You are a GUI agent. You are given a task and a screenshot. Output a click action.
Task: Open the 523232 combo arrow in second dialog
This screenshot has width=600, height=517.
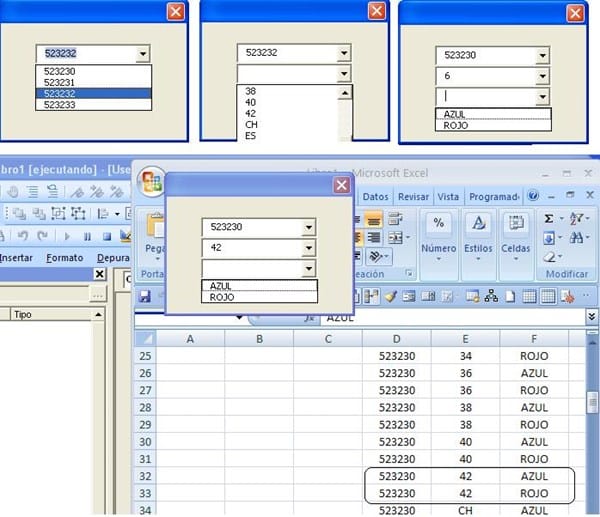[x=344, y=53]
